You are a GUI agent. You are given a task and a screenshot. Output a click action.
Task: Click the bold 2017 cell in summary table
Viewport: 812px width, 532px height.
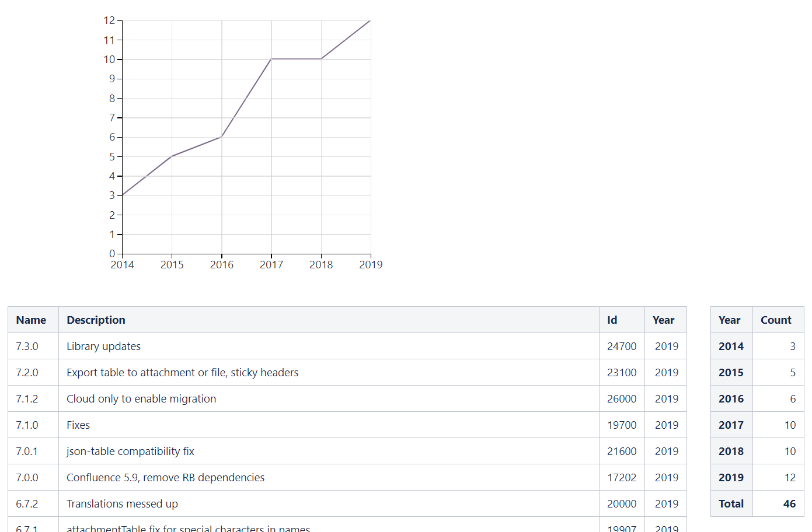[731, 425]
